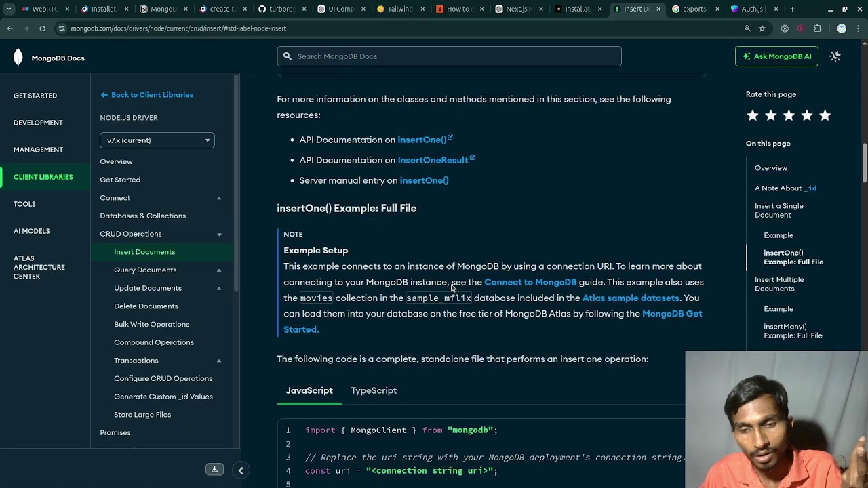Open the GET STARTED nav section
The image size is (868, 488).
35,96
